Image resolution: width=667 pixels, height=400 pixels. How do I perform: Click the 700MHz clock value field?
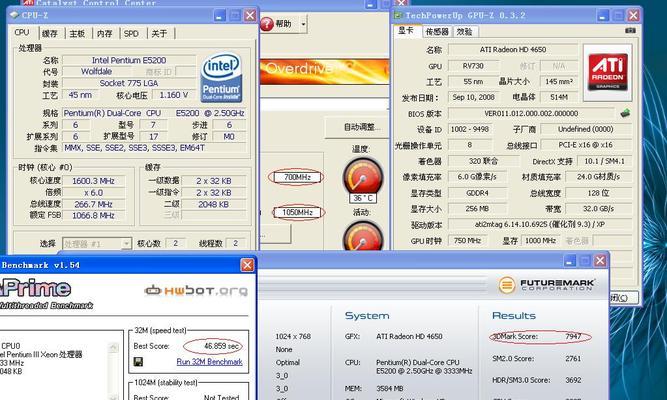tap(297, 177)
